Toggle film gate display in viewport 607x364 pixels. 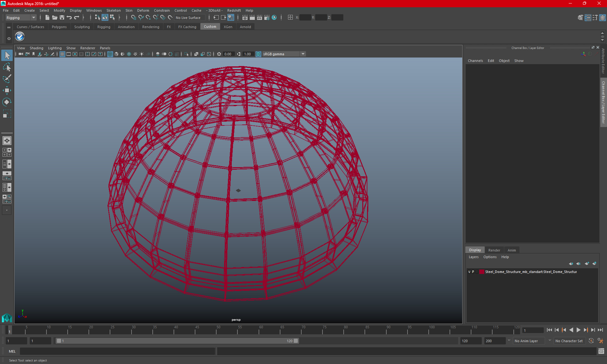[x=69, y=54]
